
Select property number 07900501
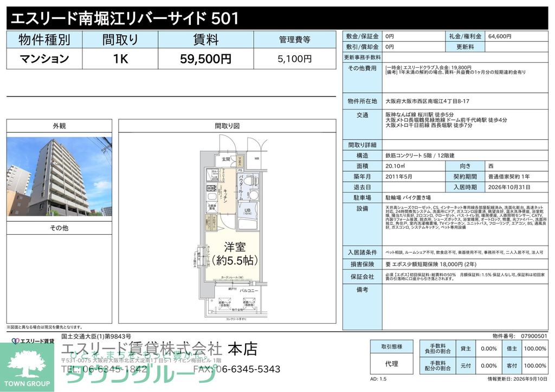pos(534,336)
